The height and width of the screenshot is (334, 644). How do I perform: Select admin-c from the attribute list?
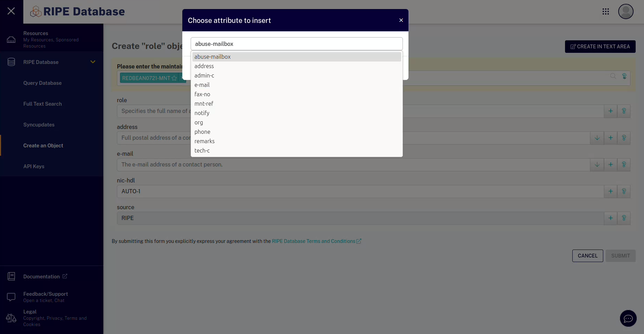tap(204, 75)
